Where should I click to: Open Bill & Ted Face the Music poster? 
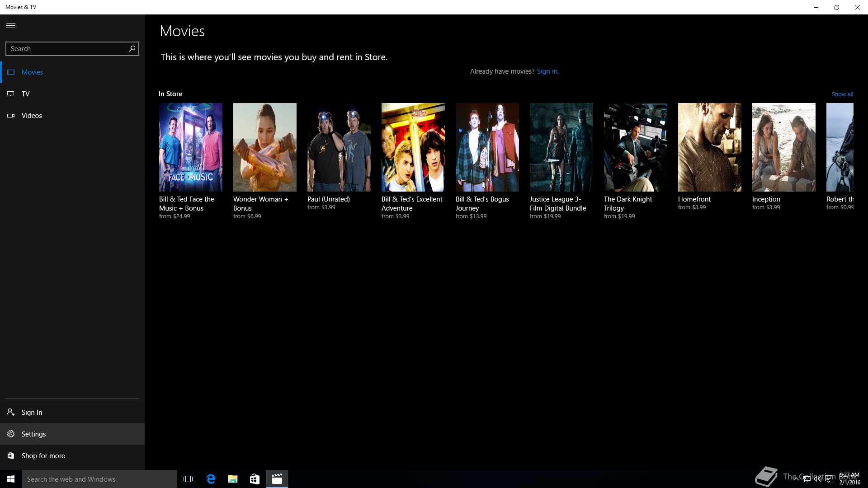191,147
